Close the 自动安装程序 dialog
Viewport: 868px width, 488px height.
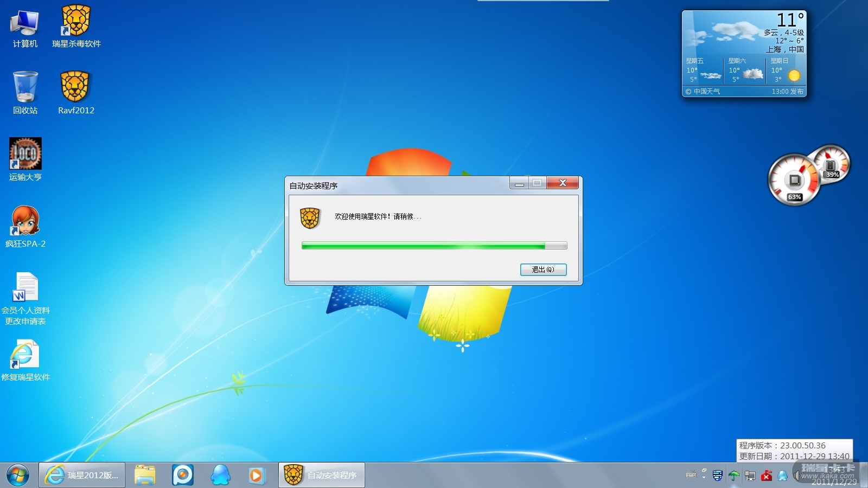click(x=563, y=183)
